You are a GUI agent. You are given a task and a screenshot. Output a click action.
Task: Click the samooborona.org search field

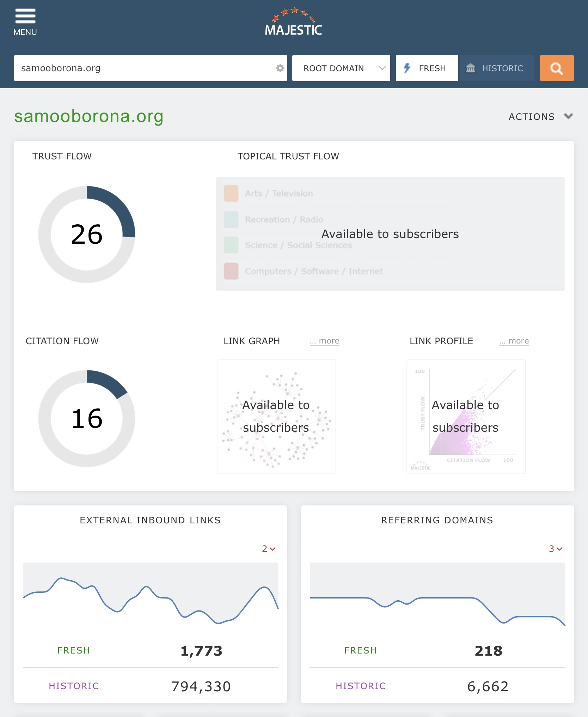pos(151,68)
